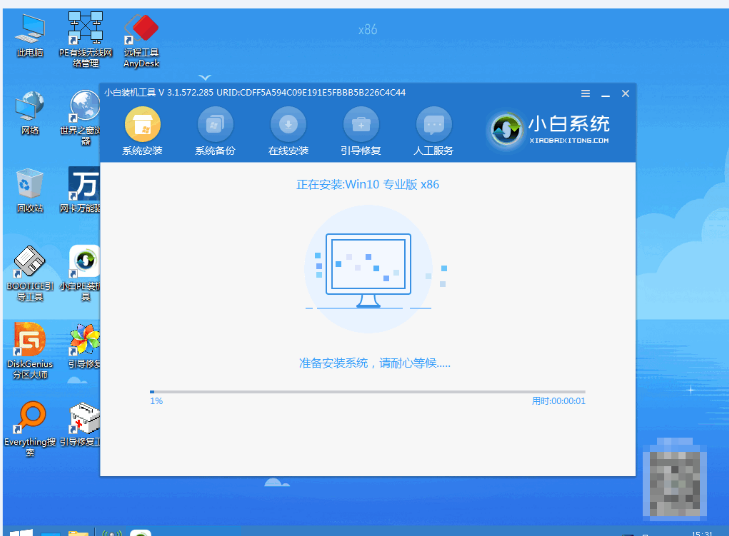This screenshot has height=536, width=729.
Task: Open the Windows Start button
Action: click(21, 532)
